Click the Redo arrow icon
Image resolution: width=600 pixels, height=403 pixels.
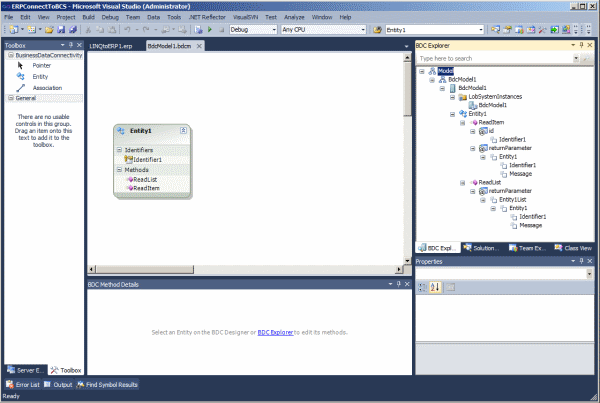pyautogui.click(x=146, y=29)
